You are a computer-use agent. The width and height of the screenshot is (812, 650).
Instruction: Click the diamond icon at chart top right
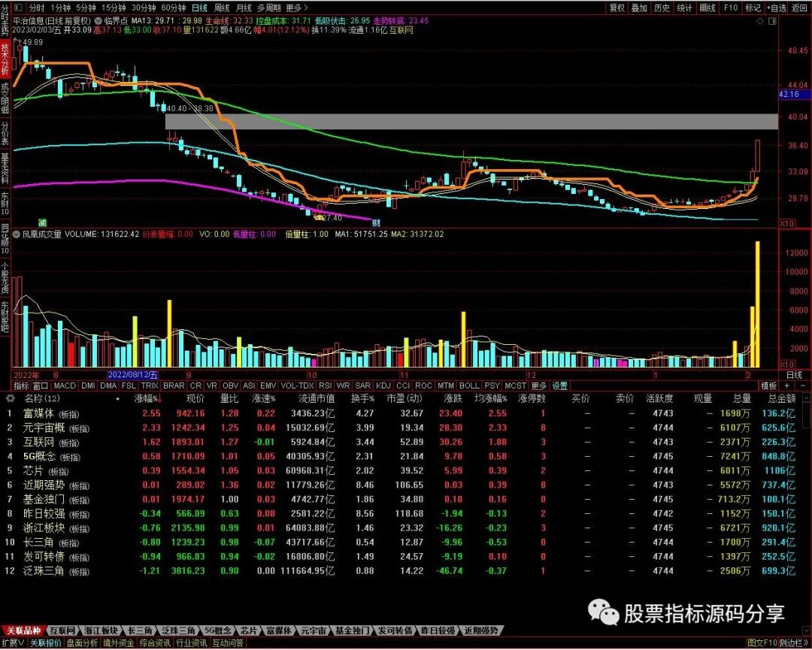coord(760,21)
